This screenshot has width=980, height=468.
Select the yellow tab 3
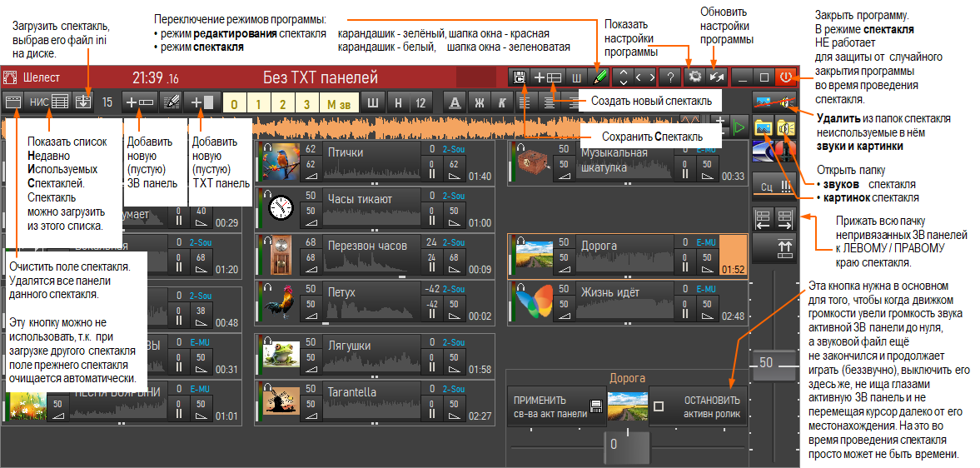point(306,103)
